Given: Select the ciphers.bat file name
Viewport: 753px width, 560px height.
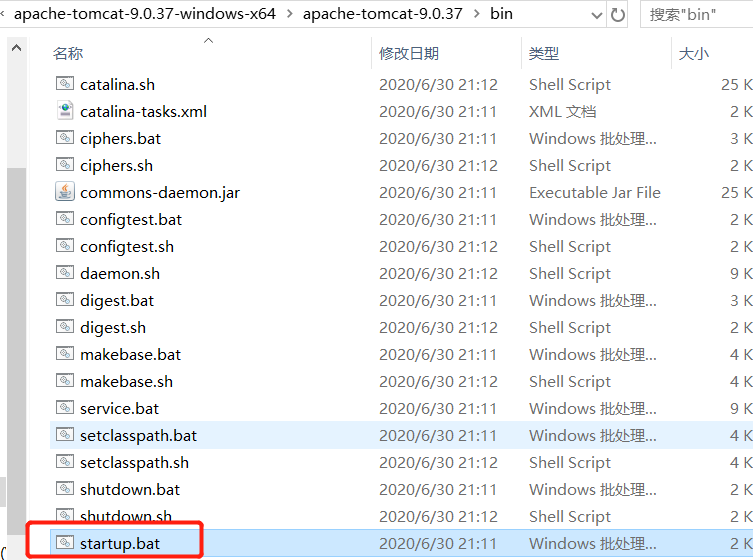Looking at the screenshot, I should click(x=120, y=138).
